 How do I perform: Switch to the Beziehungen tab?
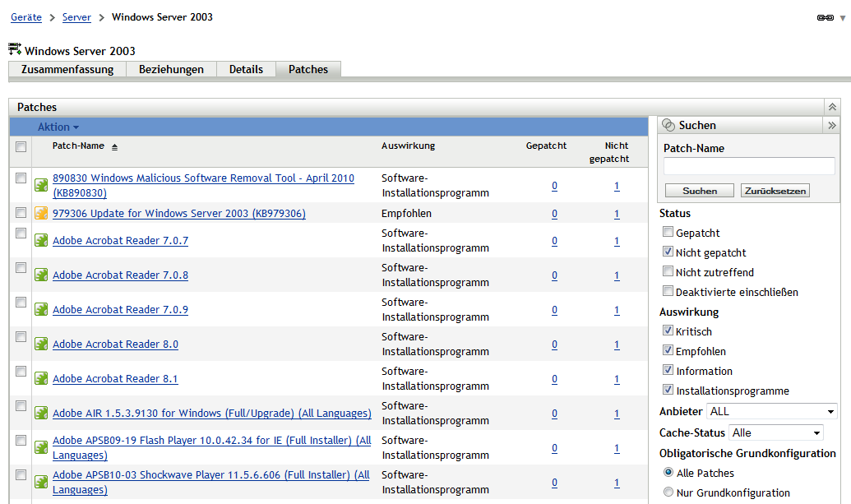click(171, 70)
